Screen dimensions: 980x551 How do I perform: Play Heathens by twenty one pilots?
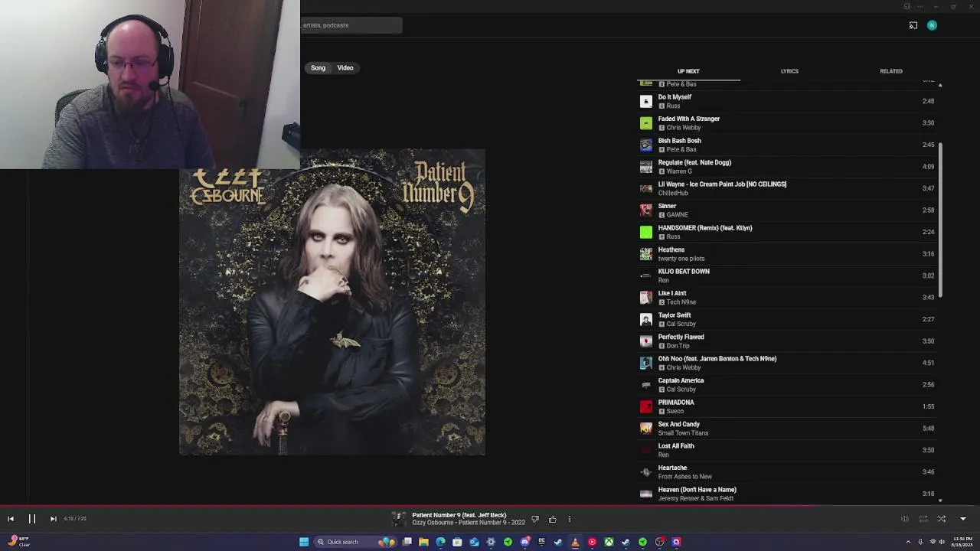pos(786,254)
